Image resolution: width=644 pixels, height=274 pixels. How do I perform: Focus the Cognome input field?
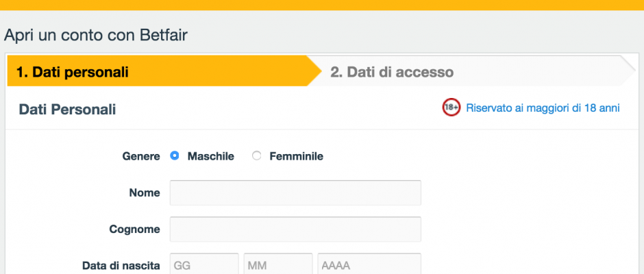click(x=295, y=229)
